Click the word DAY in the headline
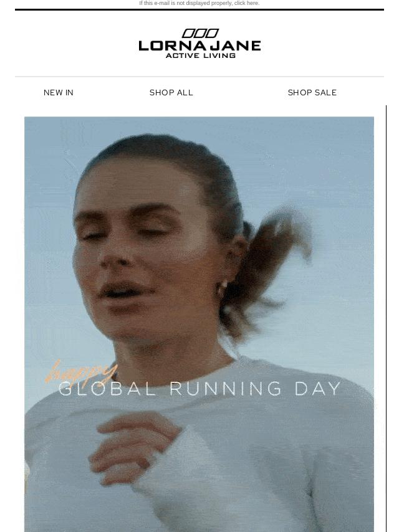Image resolution: width=399 pixels, height=532 pixels. [318, 389]
